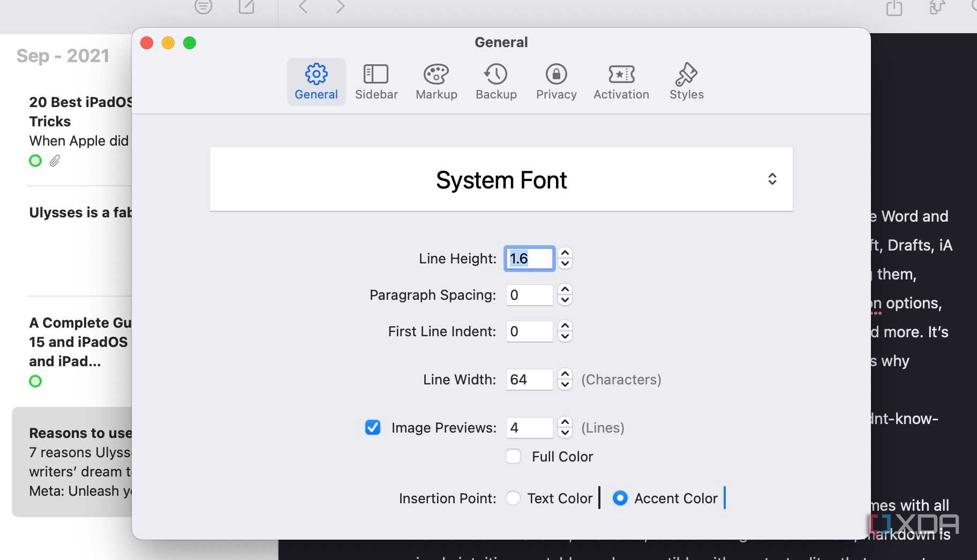Click the Line Height value field
This screenshot has height=560, width=977.
point(529,259)
